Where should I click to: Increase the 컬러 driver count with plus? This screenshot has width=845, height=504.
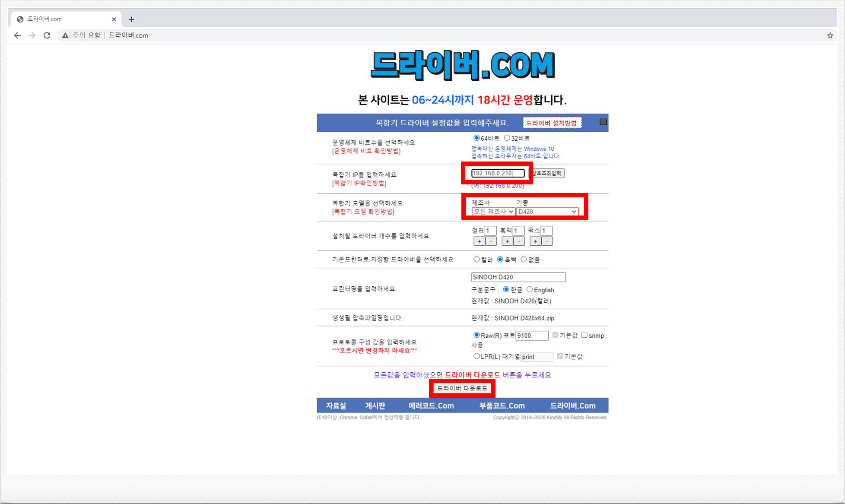479,241
